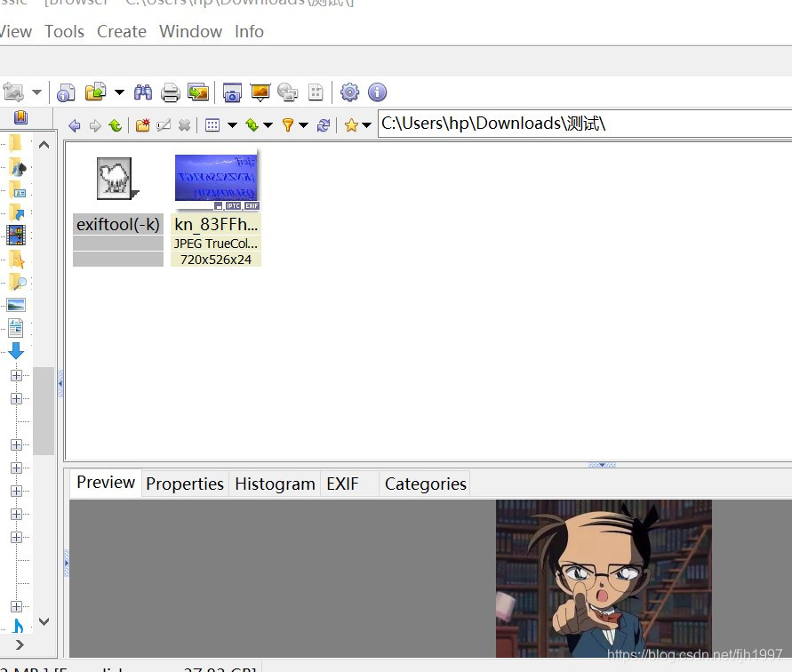
Task: Click the thumbnail View mode grid icon
Action: click(212, 125)
